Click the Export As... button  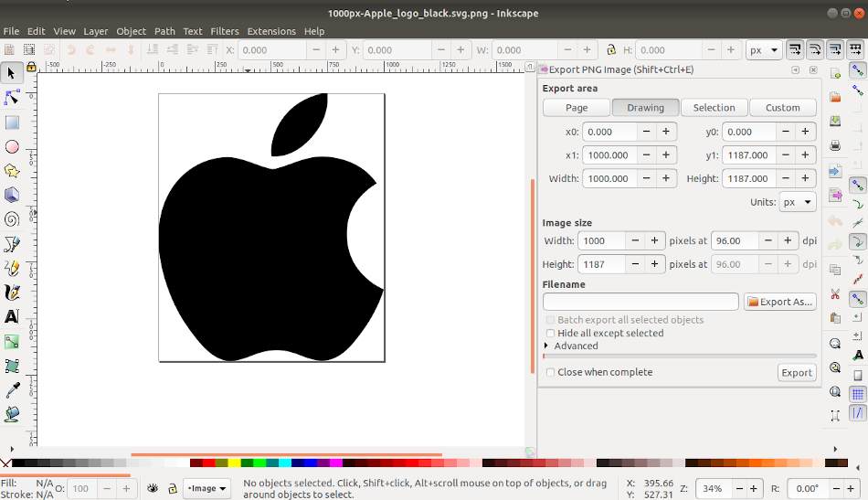[780, 302]
